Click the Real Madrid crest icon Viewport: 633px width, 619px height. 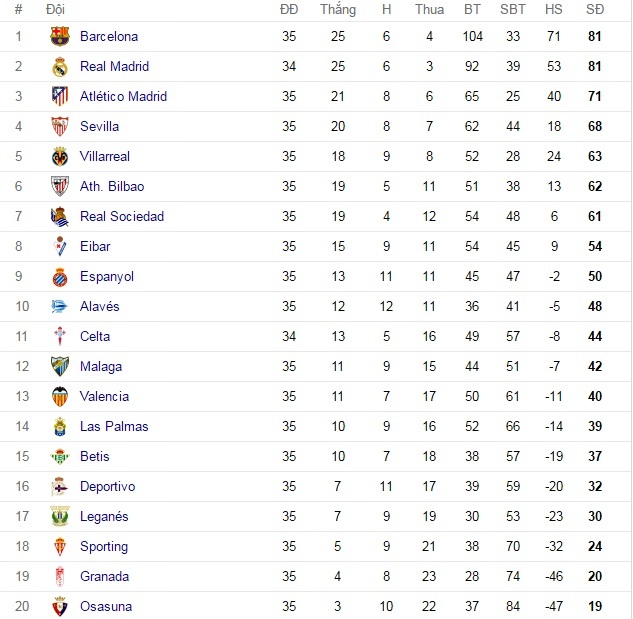pyautogui.click(x=60, y=67)
